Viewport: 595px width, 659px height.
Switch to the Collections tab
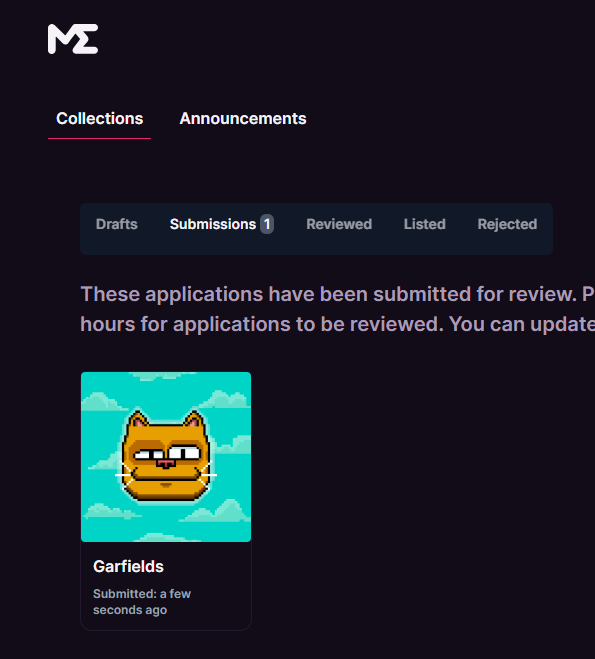[100, 119]
